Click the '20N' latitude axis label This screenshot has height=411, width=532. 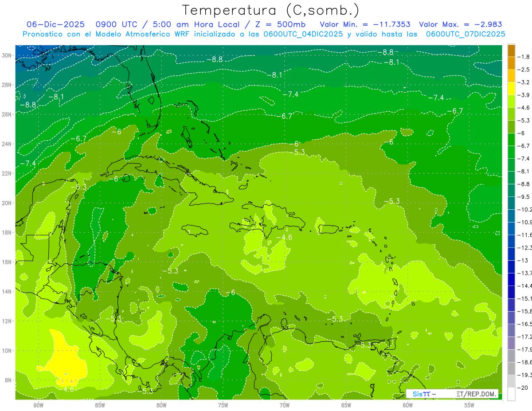coord(6,203)
